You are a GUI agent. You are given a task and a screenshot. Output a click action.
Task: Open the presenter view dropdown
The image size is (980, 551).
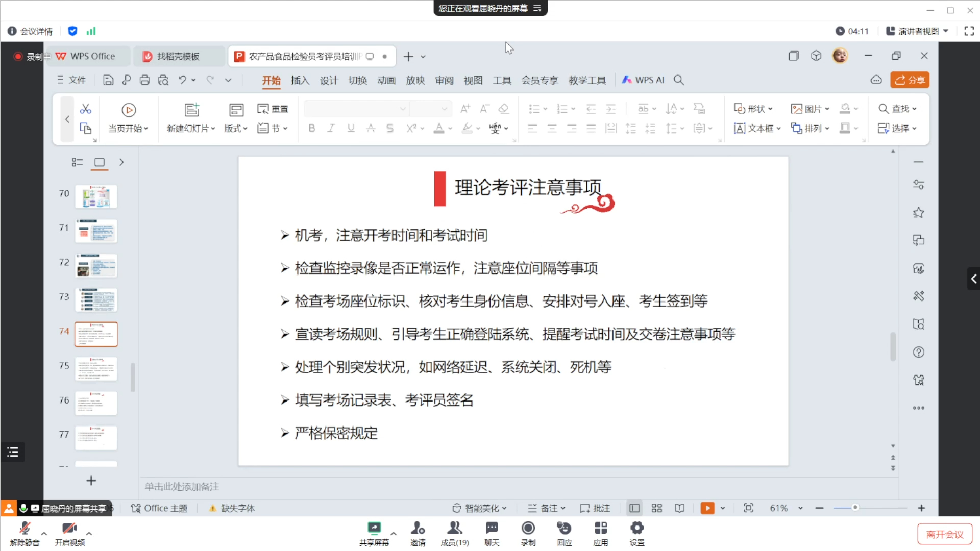tap(918, 31)
